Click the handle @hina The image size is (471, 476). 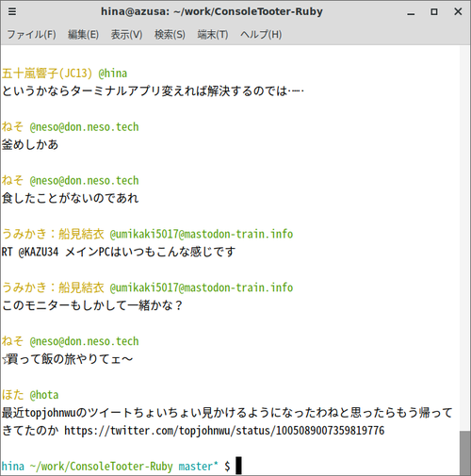pyautogui.click(x=113, y=74)
